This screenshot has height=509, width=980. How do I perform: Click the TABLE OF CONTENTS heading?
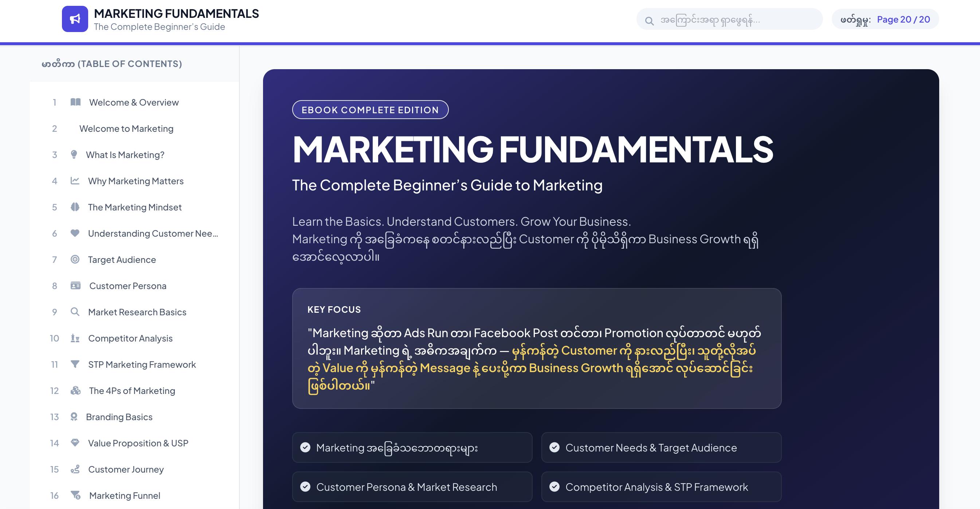[112, 63]
